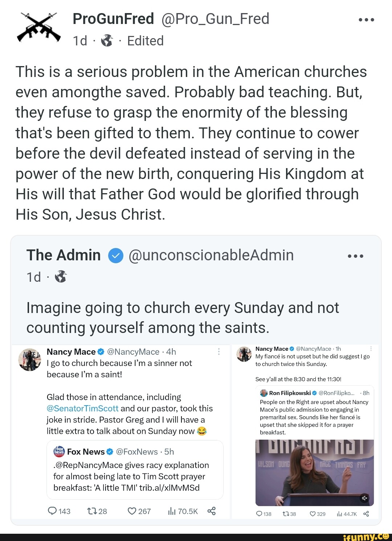Click the reply icon with 143 comments
The image size is (392, 541).
coord(53,511)
